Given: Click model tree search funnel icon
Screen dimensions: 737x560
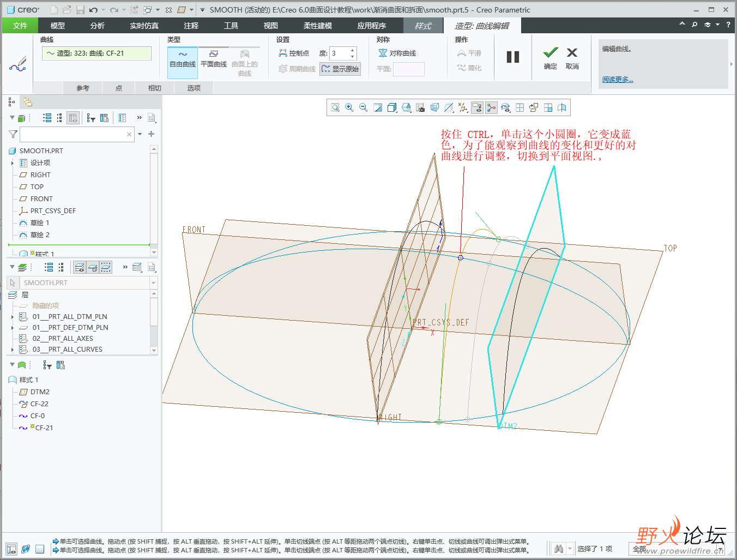Looking at the screenshot, I should pos(13,134).
